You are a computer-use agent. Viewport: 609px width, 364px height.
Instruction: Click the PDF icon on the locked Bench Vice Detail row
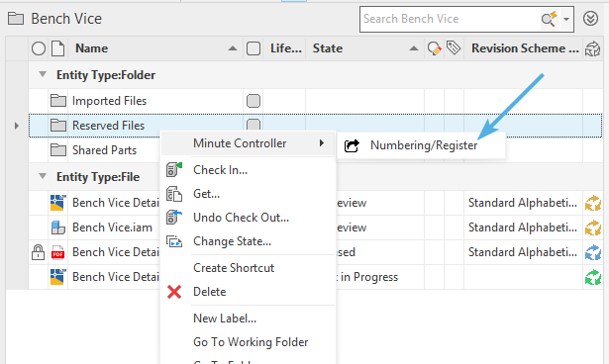click(x=57, y=252)
